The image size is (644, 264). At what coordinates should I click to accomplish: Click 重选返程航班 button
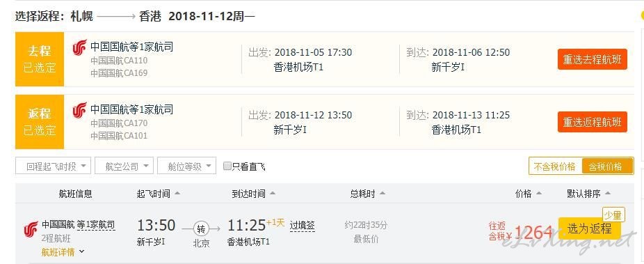pyautogui.click(x=593, y=122)
